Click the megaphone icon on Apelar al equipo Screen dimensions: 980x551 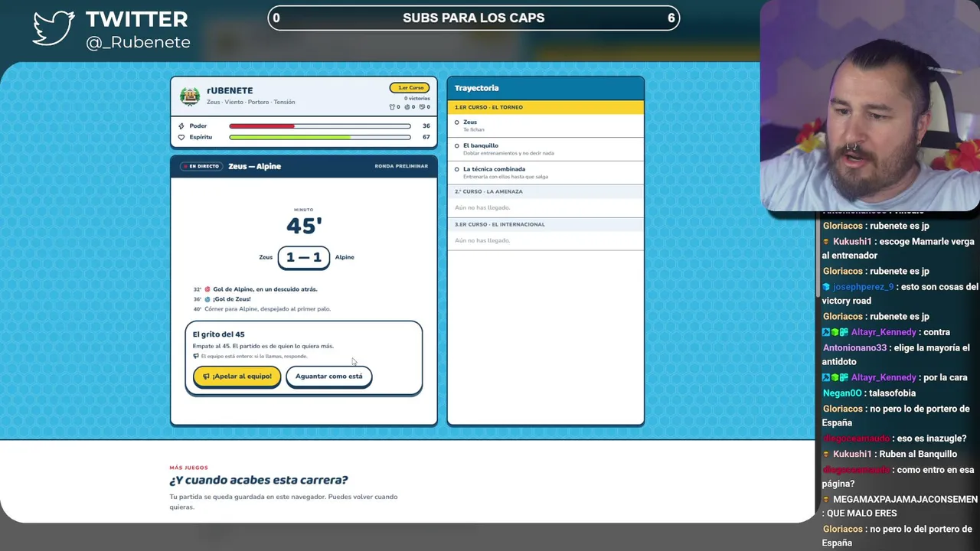205,377
